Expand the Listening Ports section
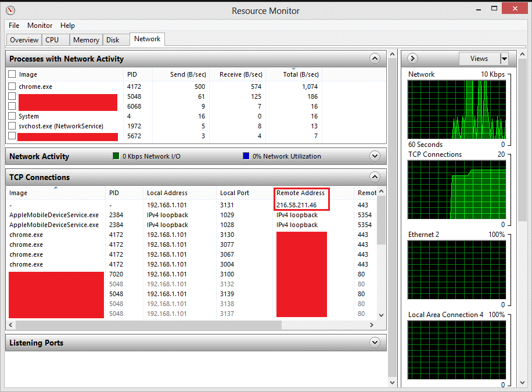Viewport: 532px width, 392px height. click(x=375, y=343)
